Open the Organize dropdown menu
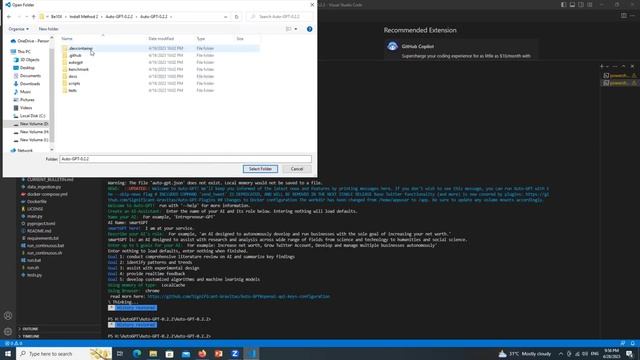Image resolution: width=640 pixels, height=360 pixels. pyautogui.click(x=18, y=29)
